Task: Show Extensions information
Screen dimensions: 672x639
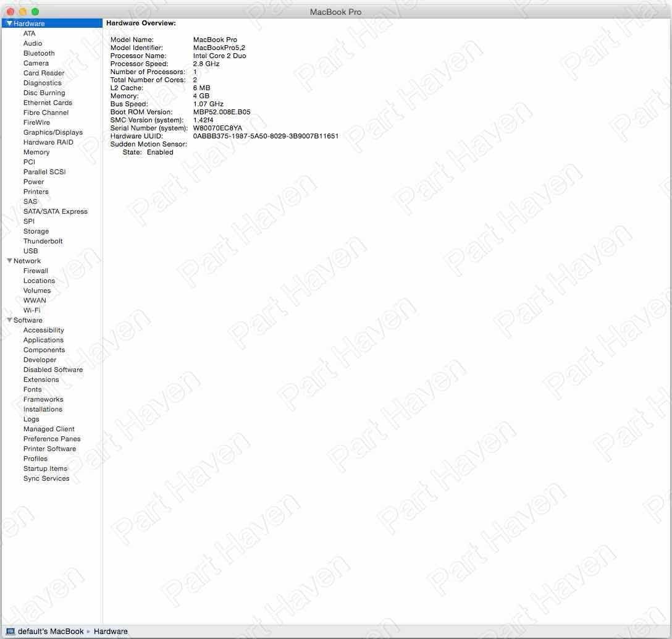Action: pos(41,379)
